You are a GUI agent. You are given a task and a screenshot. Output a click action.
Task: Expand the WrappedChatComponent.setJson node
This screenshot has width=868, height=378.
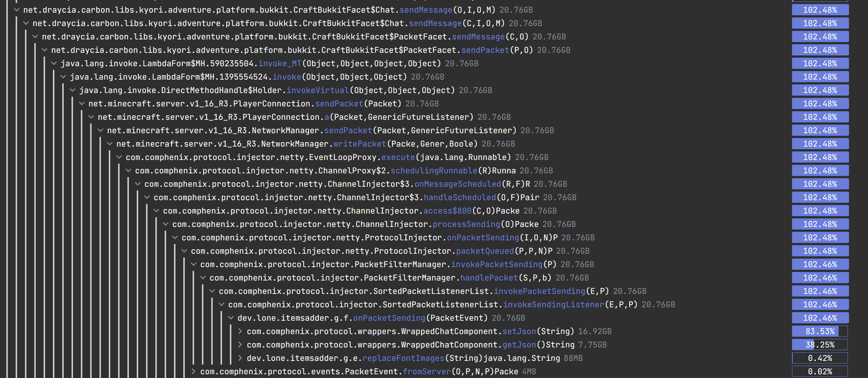click(240, 331)
